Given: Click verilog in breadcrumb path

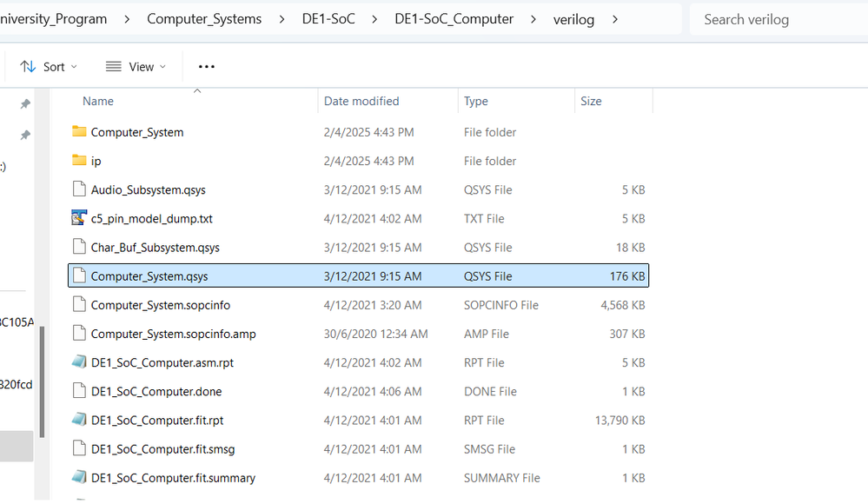Looking at the screenshot, I should (x=573, y=20).
